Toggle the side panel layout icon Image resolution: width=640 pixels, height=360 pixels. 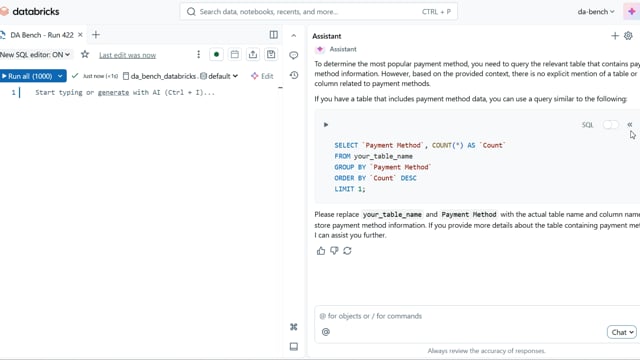click(x=273, y=35)
